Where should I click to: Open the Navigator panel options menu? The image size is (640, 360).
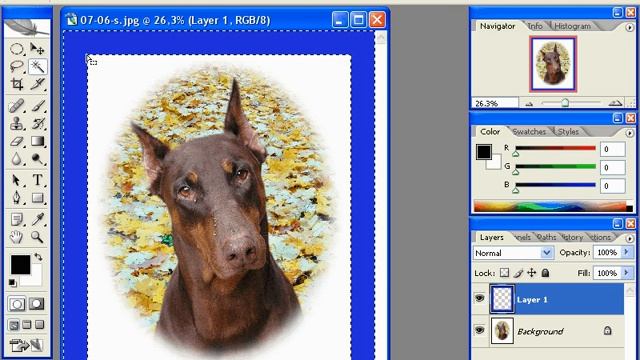[x=629, y=28]
